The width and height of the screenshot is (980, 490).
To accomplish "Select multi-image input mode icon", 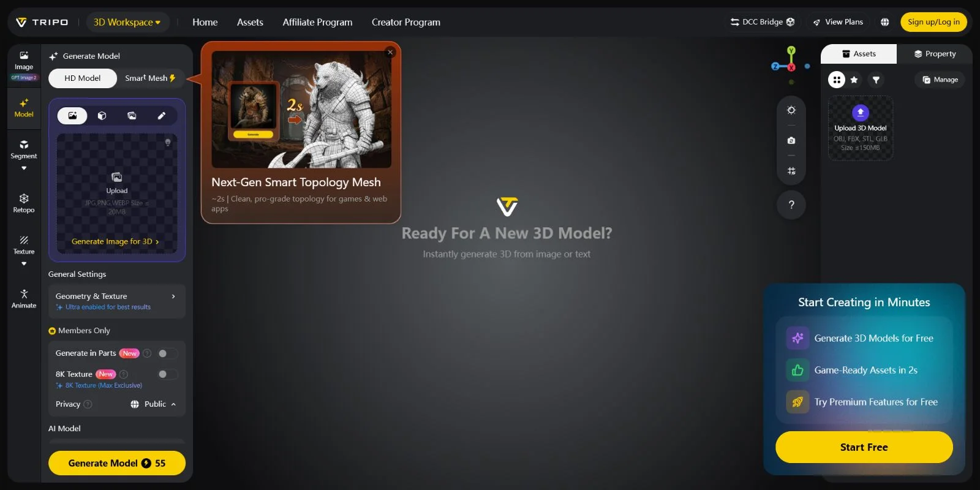I will tap(132, 116).
